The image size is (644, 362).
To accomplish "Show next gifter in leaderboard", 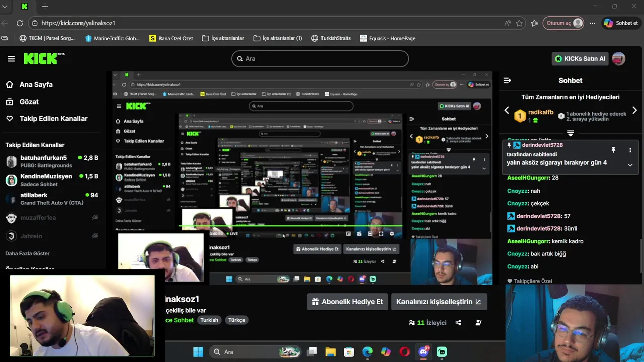I will [634, 110].
